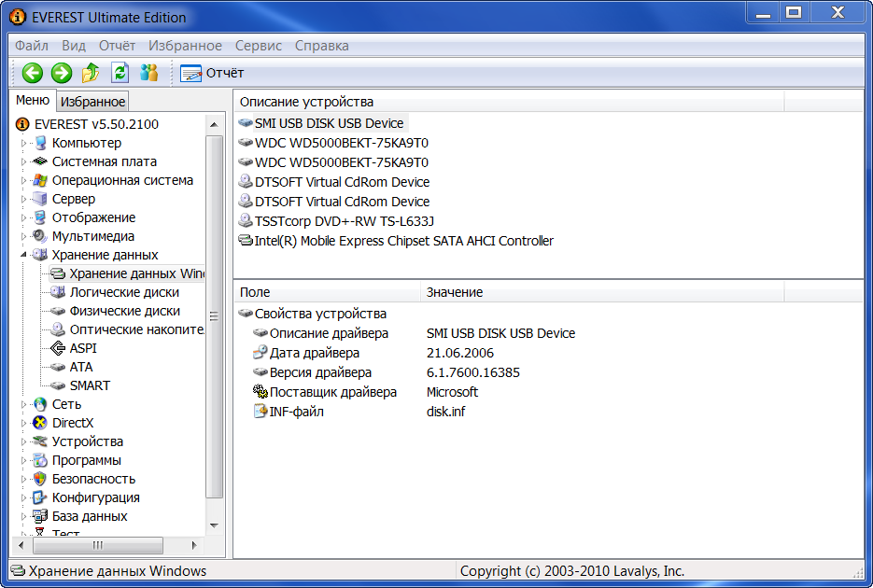
Task: Click the Системная плата icon in tree
Action: click(x=40, y=161)
